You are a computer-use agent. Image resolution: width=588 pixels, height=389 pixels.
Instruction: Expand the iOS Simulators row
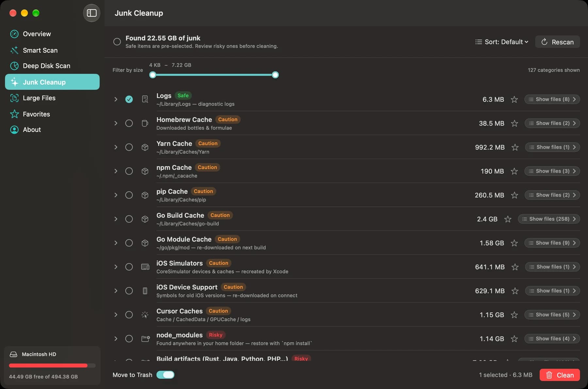[116, 267]
